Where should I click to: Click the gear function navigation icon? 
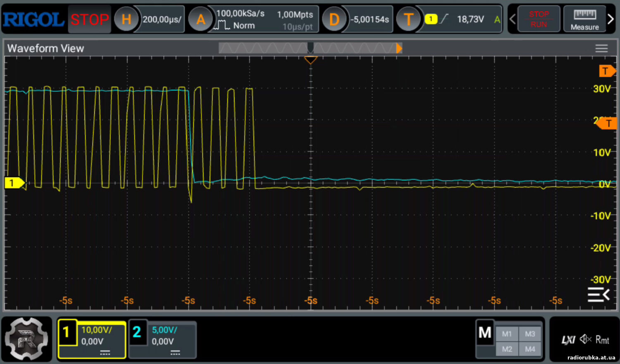[26, 339]
